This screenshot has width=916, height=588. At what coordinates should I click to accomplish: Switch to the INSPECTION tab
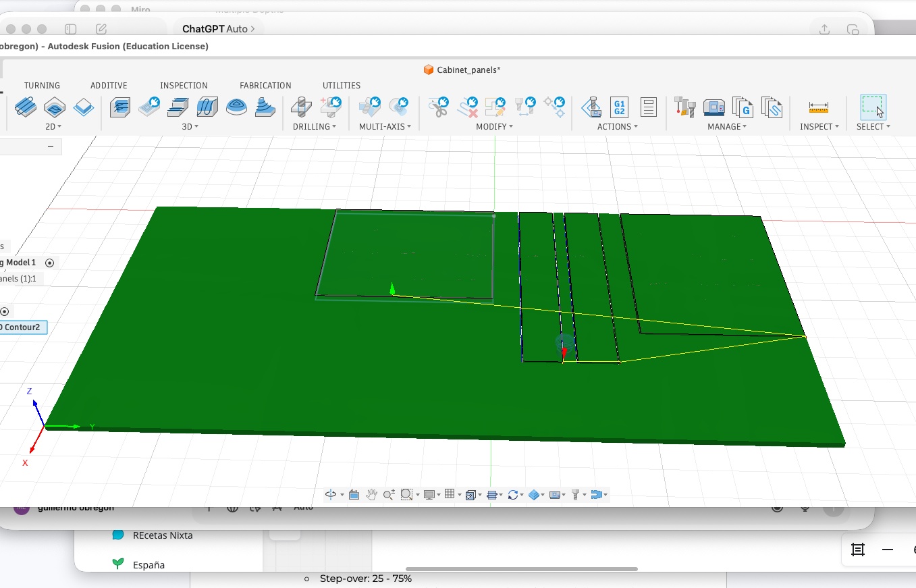(x=184, y=86)
